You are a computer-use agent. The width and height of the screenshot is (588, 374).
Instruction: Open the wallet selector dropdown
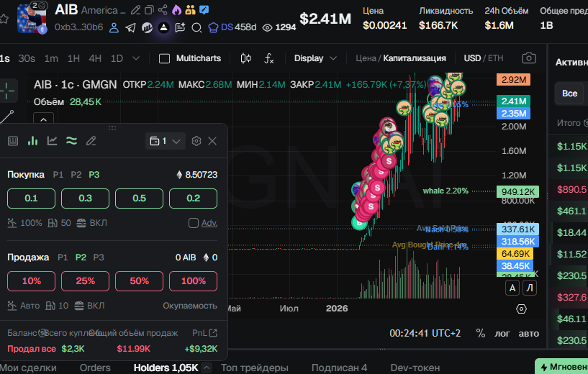(166, 141)
